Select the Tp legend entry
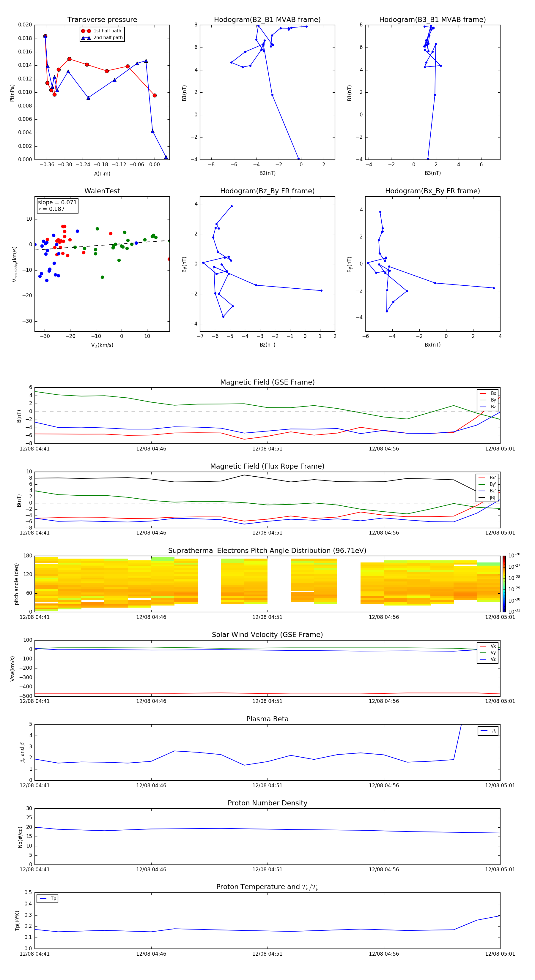 tap(48, 899)
